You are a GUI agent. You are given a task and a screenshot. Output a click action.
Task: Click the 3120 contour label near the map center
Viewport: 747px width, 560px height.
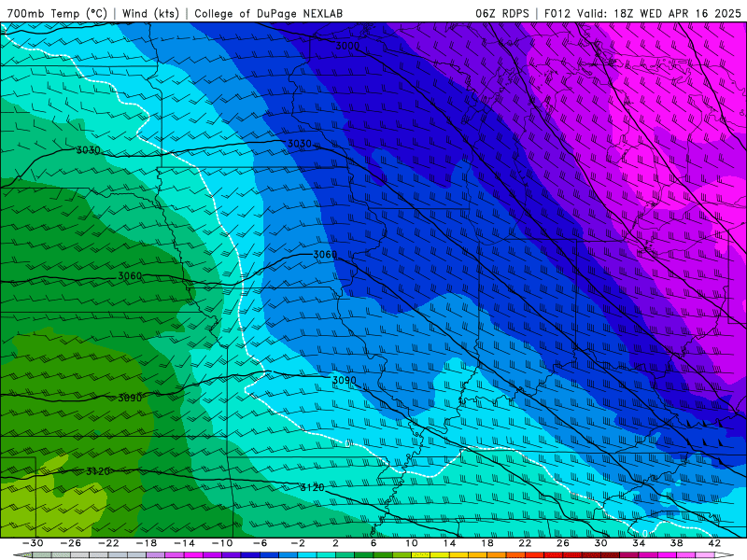[312, 487]
